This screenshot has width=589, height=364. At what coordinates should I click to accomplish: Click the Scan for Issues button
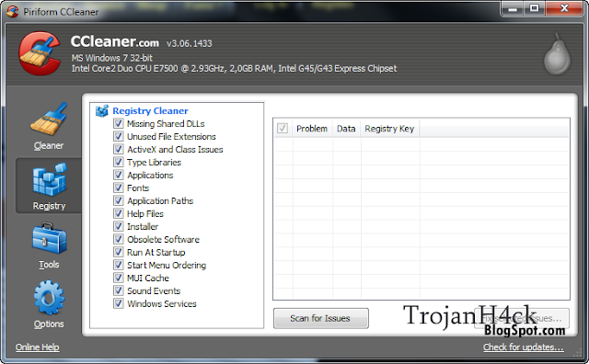(321, 318)
